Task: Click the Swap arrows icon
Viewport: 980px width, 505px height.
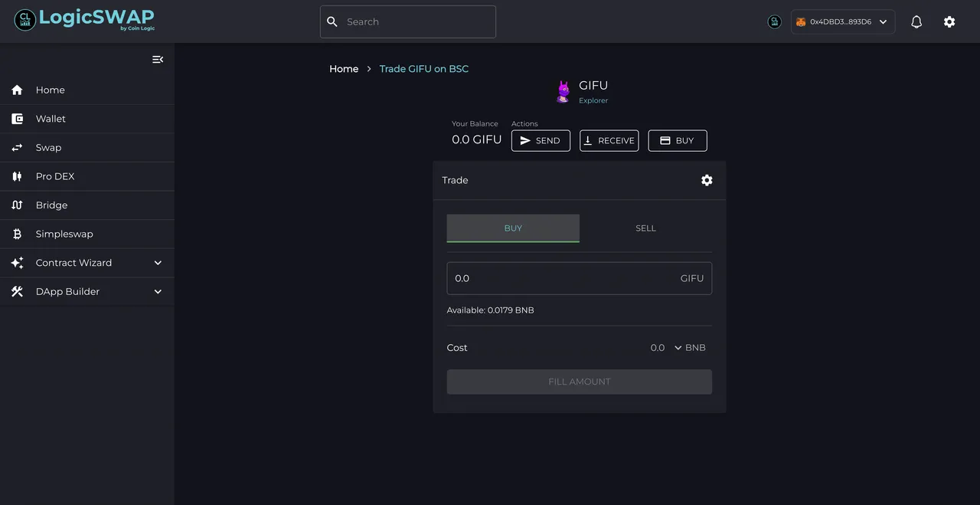Action: pos(17,147)
